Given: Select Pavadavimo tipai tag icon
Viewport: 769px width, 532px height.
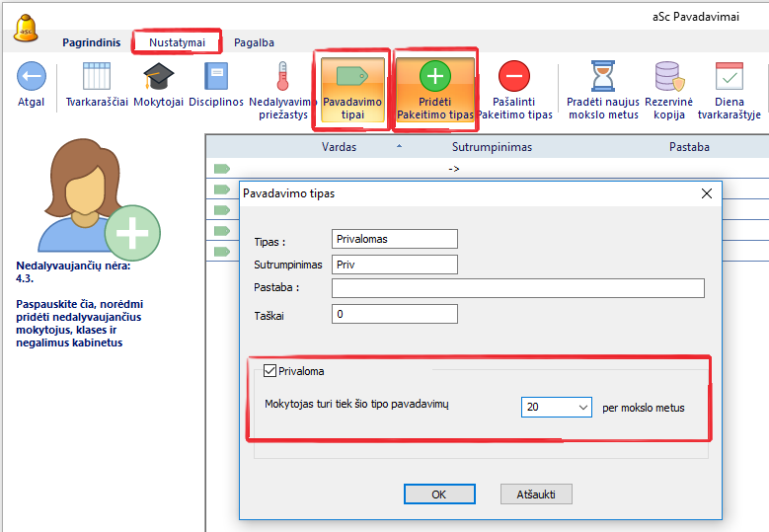Looking at the screenshot, I should (x=352, y=76).
